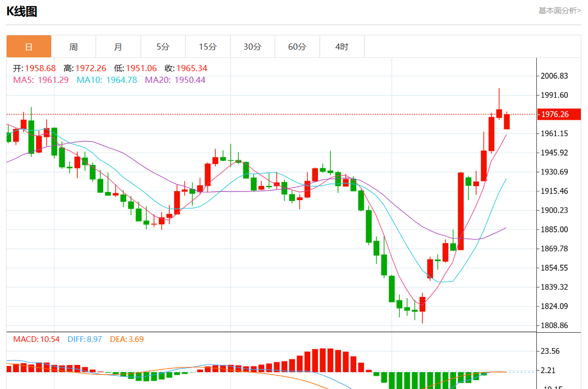Switch to the 月 monthly tab
The height and width of the screenshot is (389, 588).
tap(118, 47)
